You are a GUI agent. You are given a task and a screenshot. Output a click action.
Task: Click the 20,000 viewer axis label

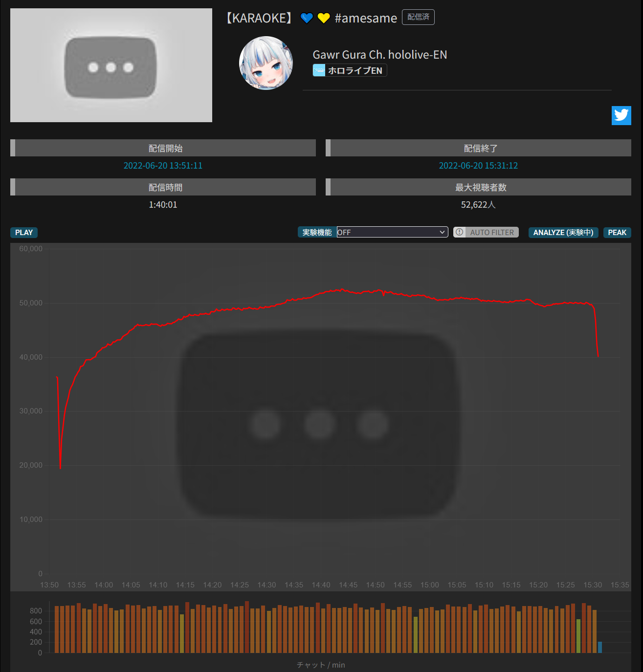31,465
